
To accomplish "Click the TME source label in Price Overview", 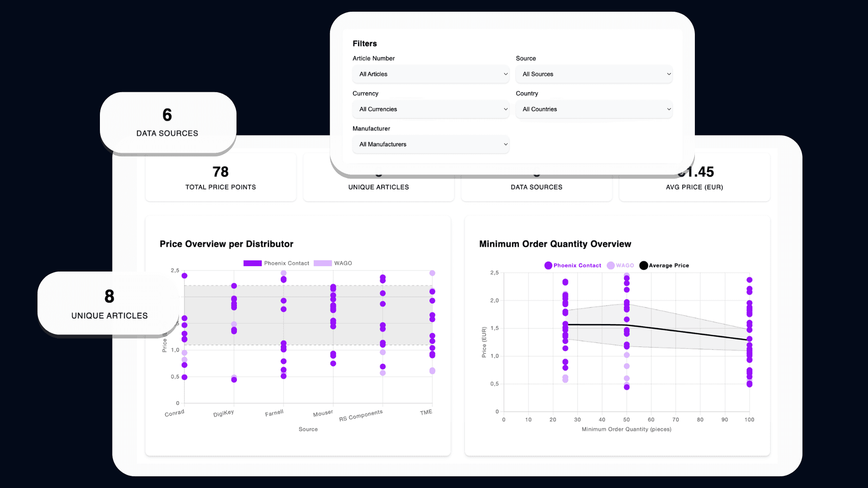I will pyautogui.click(x=425, y=412).
